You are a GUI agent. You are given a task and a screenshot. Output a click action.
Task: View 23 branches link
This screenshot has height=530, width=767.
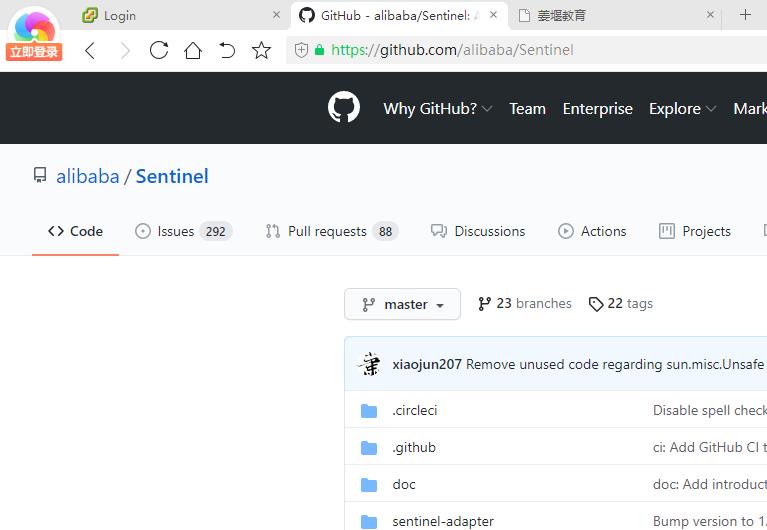(x=524, y=304)
